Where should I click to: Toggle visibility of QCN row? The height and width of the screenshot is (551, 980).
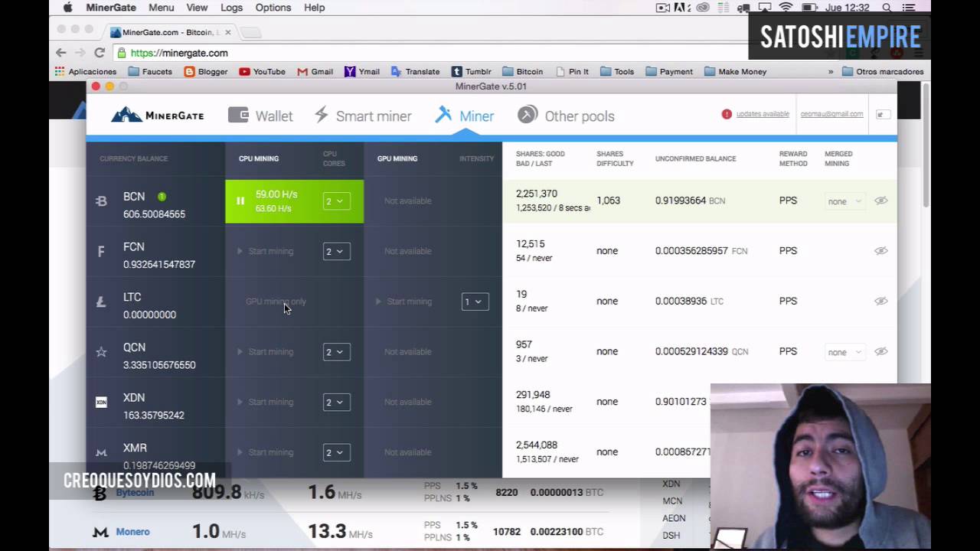click(x=881, y=351)
